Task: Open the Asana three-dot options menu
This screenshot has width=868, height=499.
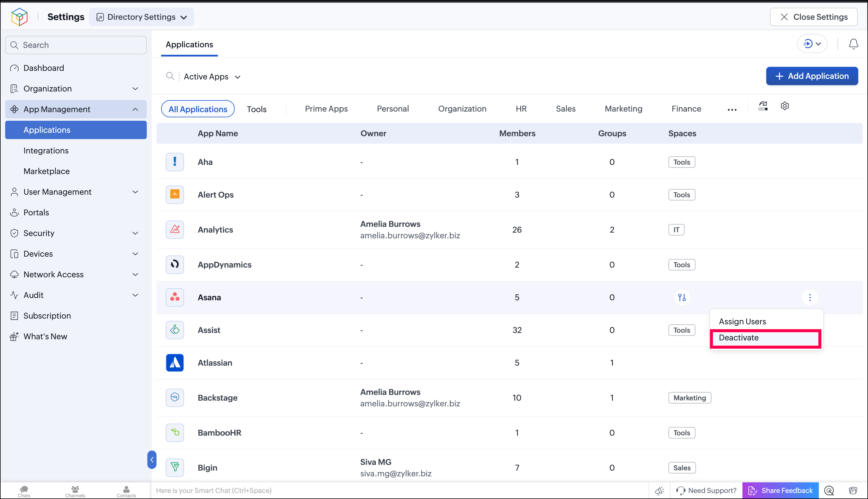Action: [x=810, y=297]
